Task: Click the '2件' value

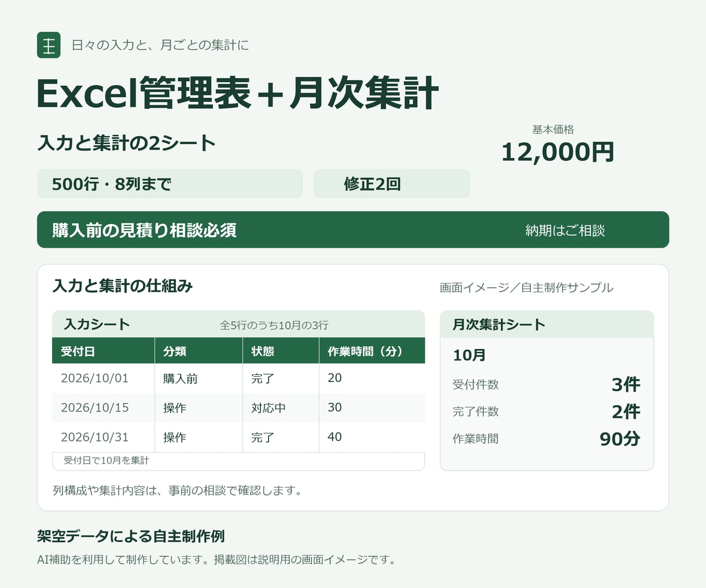Action: [626, 411]
